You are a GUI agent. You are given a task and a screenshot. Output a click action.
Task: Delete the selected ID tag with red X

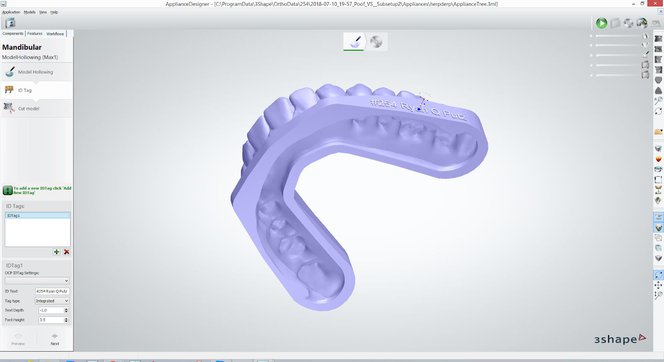(x=66, y=252)
